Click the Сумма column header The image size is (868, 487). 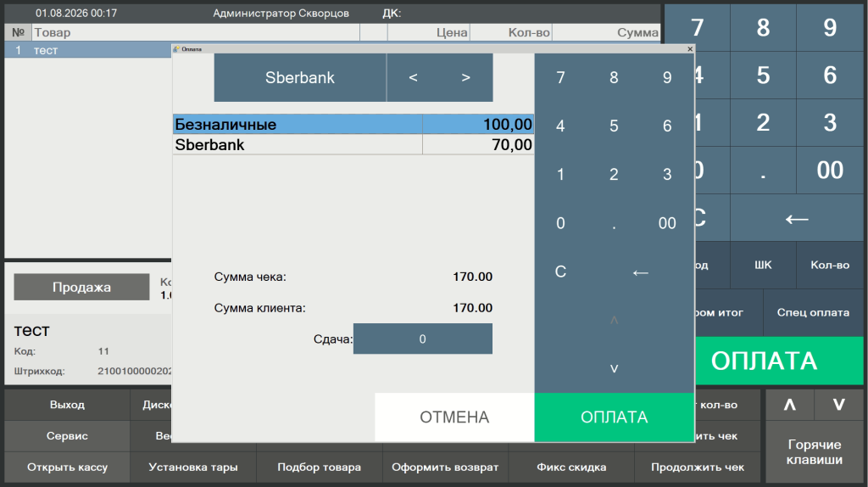[x=606, y=32]
